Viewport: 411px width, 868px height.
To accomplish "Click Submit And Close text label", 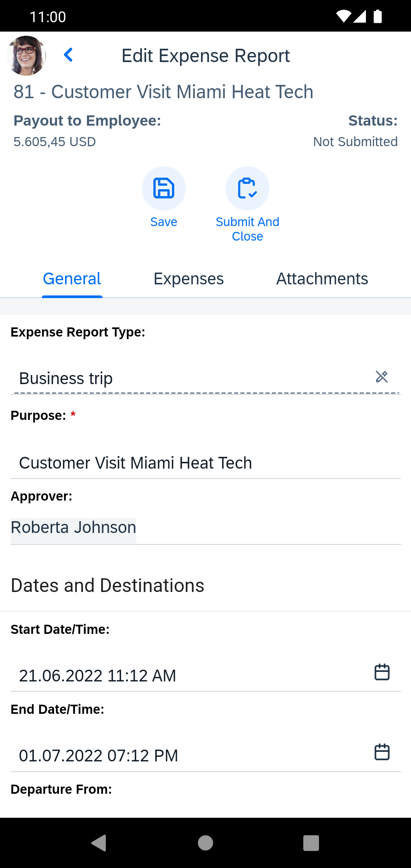I will point(247,229).
